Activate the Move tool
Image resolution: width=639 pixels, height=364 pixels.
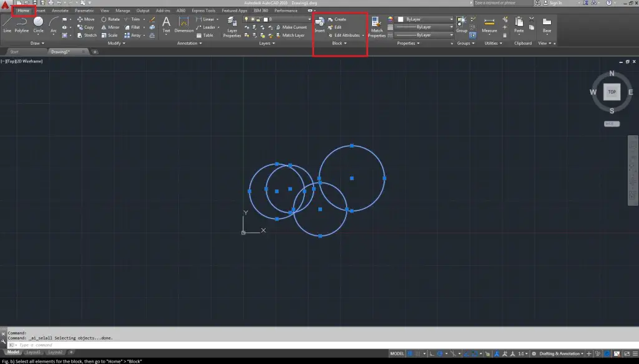point(85,19)
